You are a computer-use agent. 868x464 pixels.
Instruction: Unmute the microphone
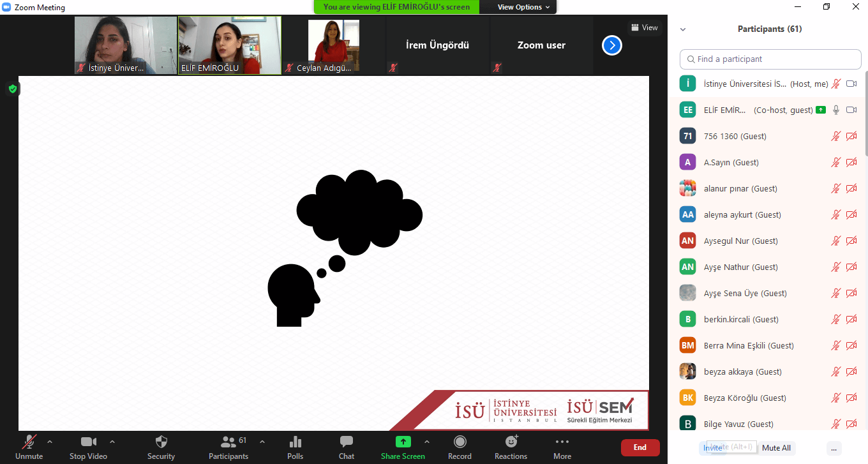pos(29,442)
